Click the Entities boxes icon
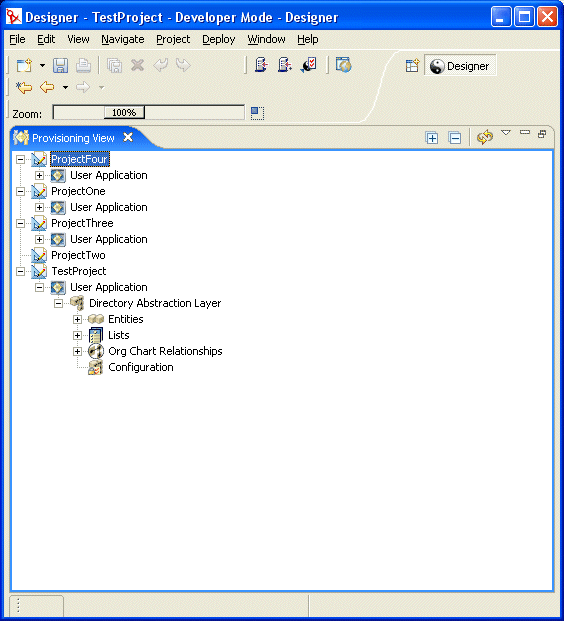This screenshot has height=621, width=564. (x=95, y=319)
